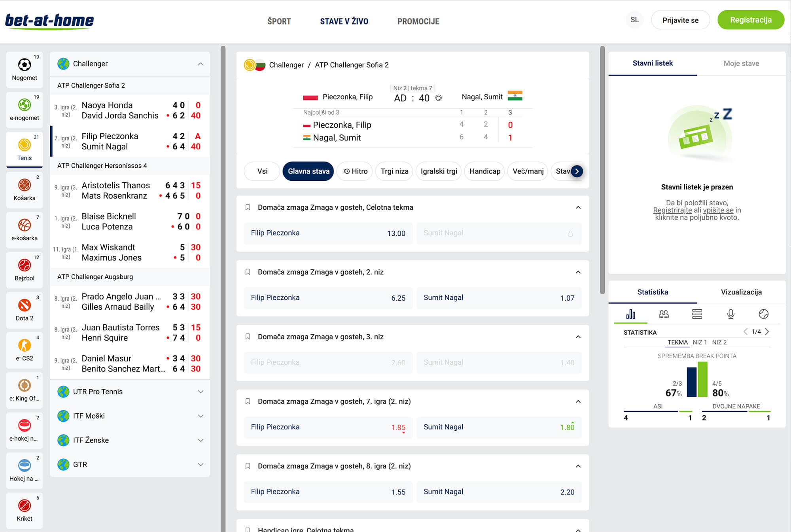Click the Prijavite se button

click(680, 20)
